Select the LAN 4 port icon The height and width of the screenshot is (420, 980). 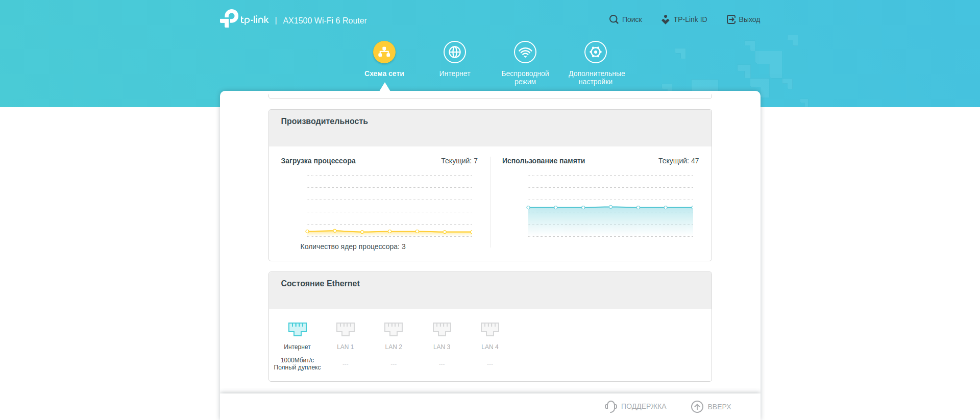tap(489, 329)
